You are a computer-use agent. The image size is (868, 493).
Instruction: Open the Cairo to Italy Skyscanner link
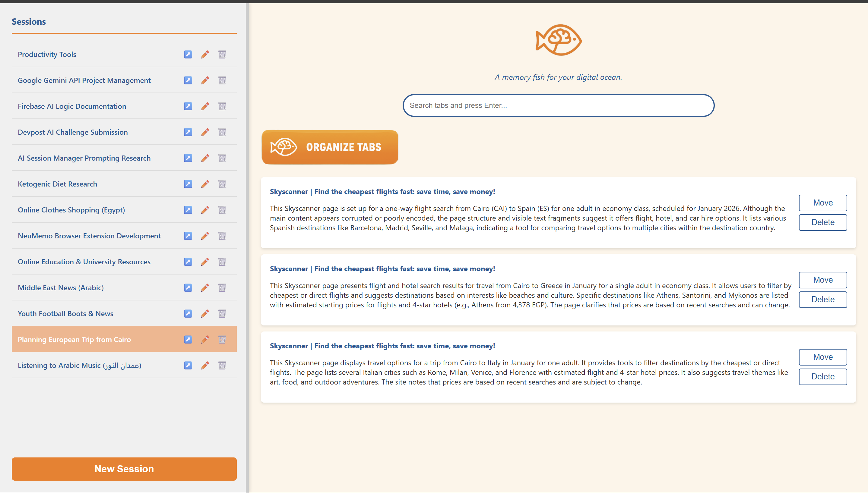click(382, 346)
